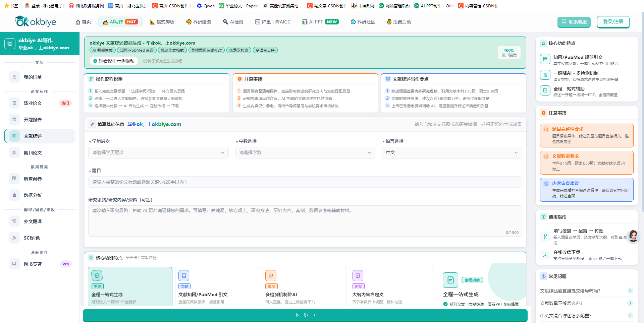Click the 文献知网/PubMed 引文 card icon

(x=184, y=275)
